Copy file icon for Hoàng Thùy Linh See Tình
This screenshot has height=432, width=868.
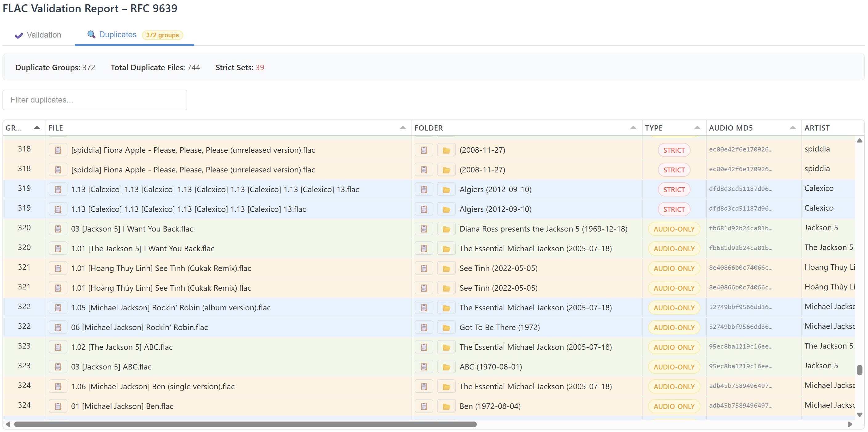coord(58,288)
